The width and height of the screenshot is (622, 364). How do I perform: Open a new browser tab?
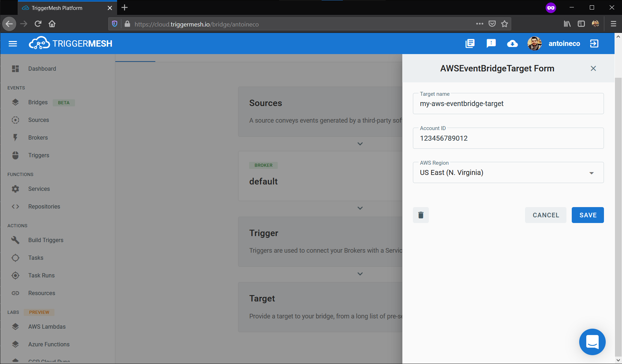click(x=125, y=7)
